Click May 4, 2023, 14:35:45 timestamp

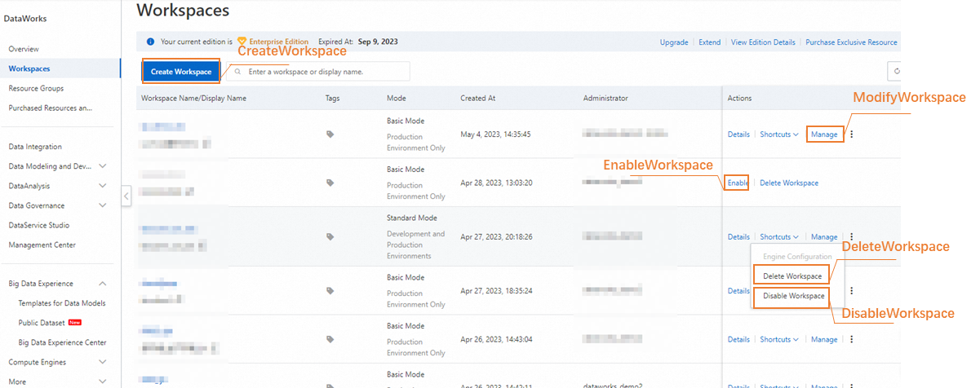click(x=496, y=134)
